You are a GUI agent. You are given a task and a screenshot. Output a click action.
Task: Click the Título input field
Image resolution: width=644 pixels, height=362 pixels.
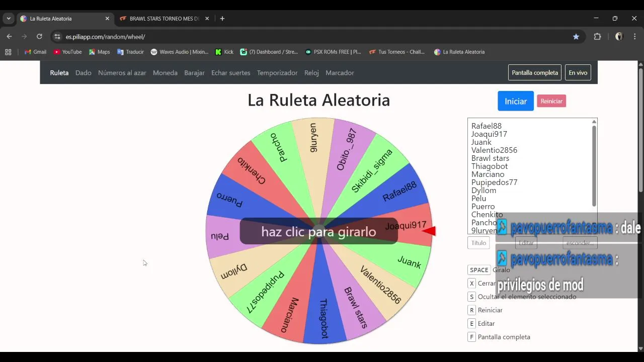coord(479,243)
